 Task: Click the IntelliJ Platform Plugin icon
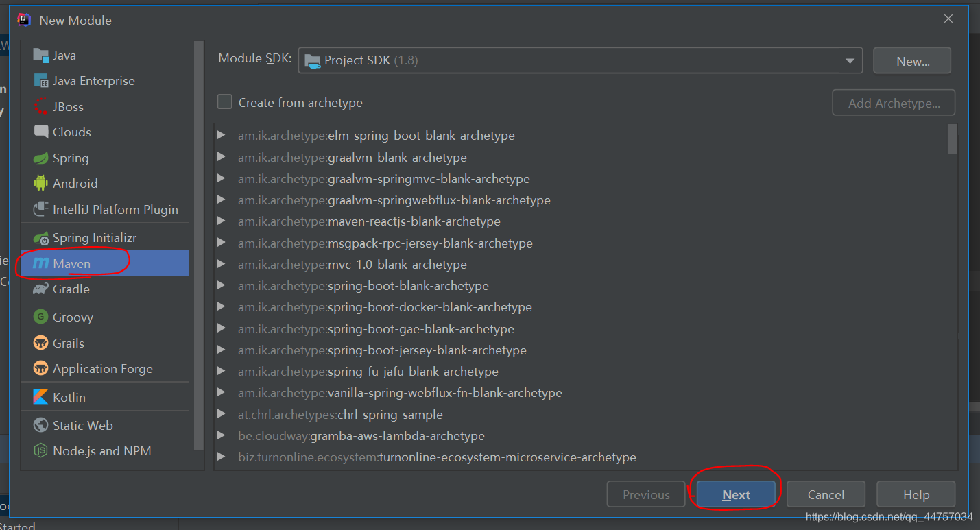[41, 210]
